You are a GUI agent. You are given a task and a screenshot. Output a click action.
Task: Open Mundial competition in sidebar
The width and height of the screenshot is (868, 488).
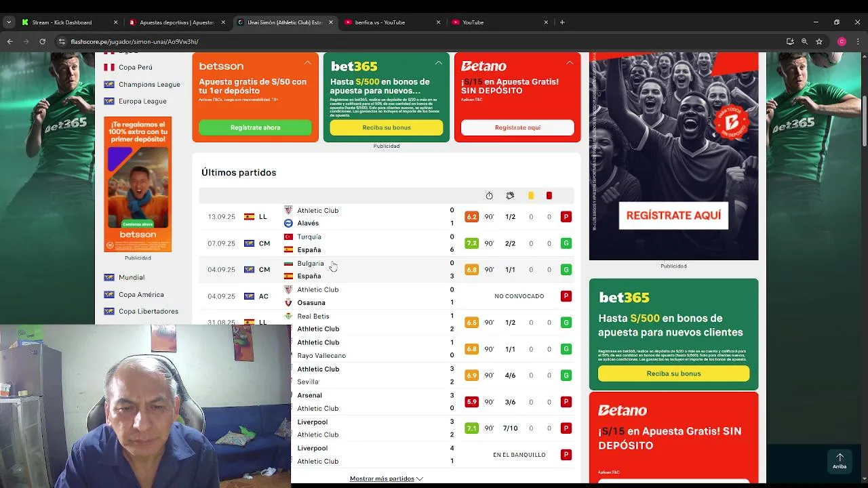tap(132, 277)
